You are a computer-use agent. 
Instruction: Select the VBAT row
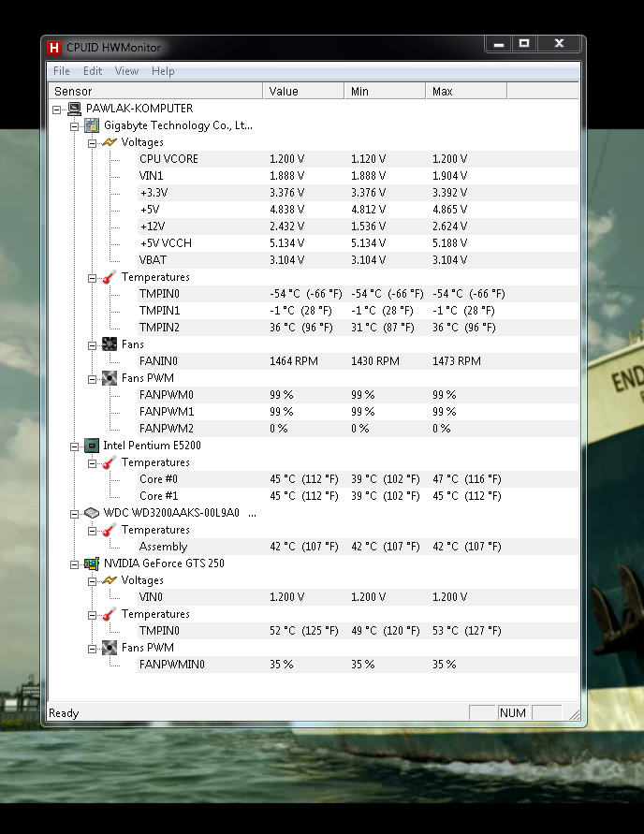tap(358, 260)
